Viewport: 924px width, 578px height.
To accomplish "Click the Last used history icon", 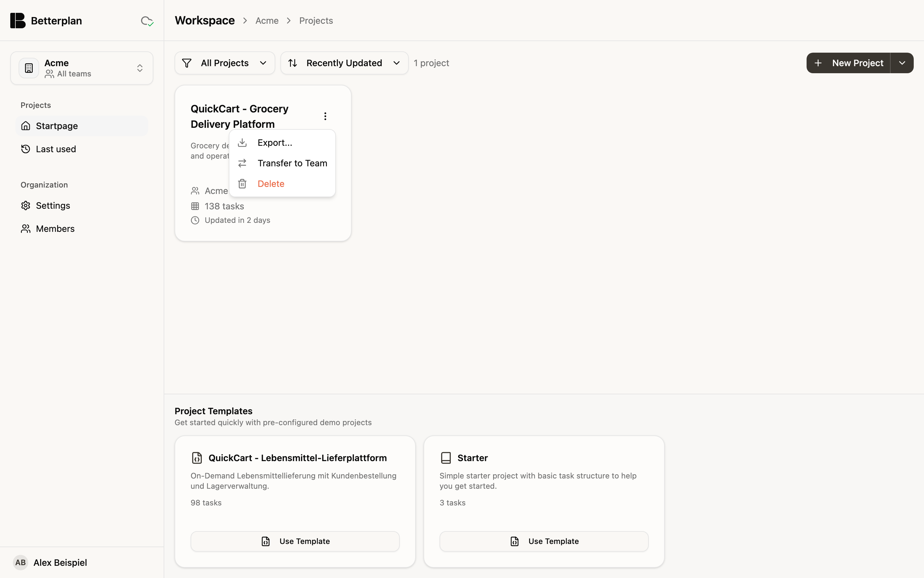I will click(x=26, y=149).
